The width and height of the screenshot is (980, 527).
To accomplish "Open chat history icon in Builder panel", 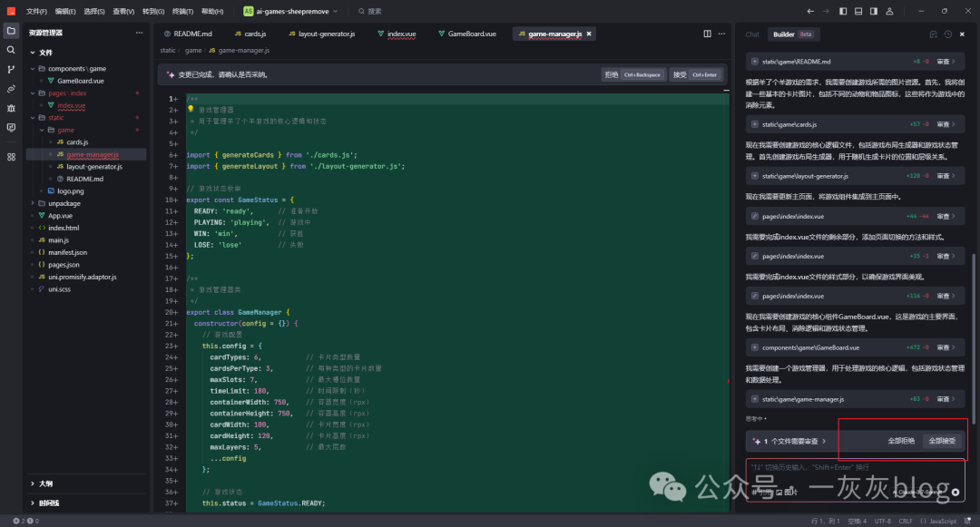I will pyautogui.click(x=948, y=34).
